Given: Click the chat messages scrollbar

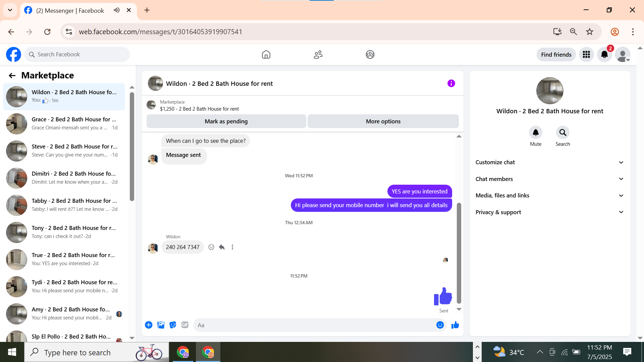Looking at the screenshot, I should point(459,253).
